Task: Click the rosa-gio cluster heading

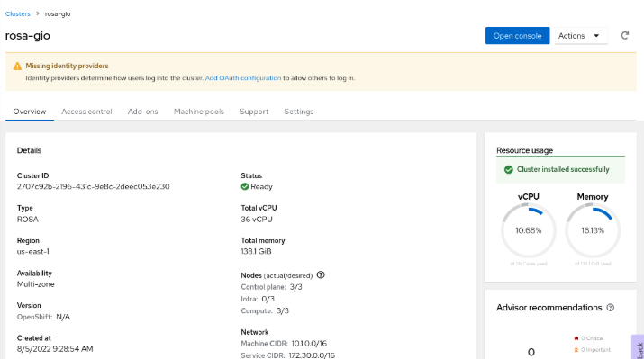Action: pyautogui.click(x=28, y=36)
